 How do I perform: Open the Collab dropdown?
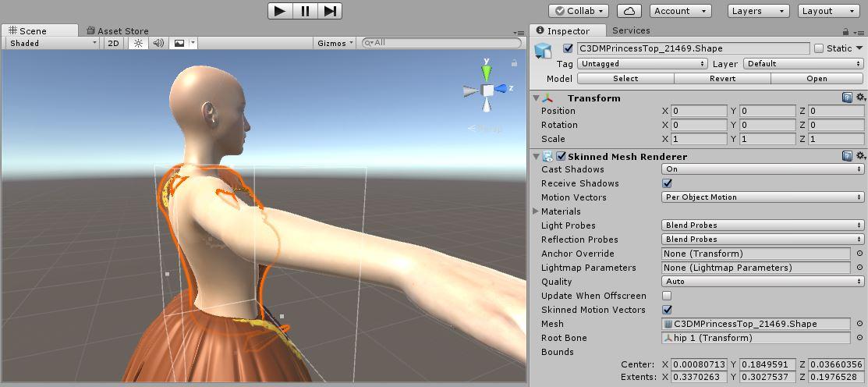(x=579, y=11)
